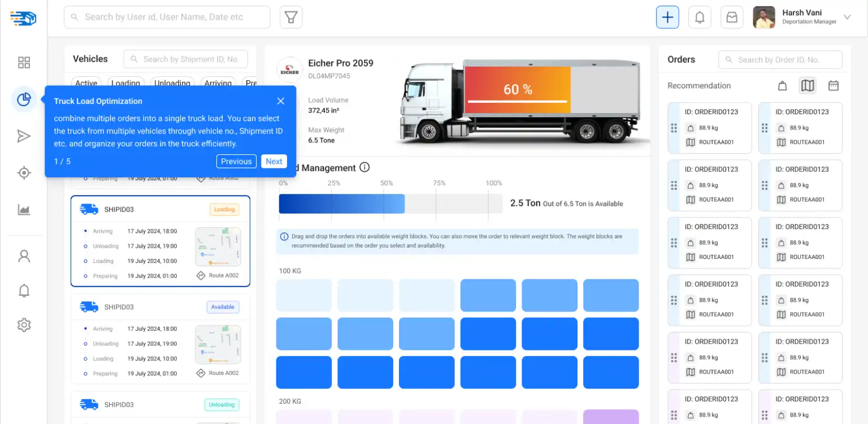Focus the Orders search by Order ID field

coord(780,59)
